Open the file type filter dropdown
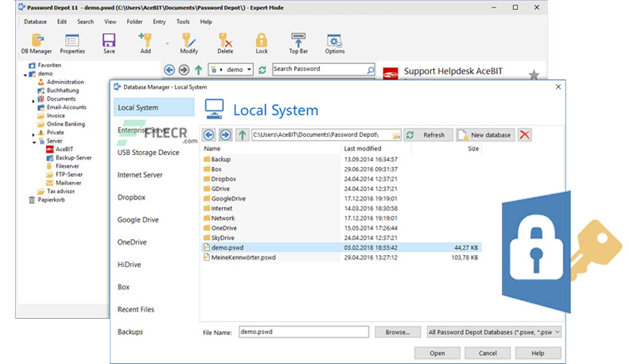The height and width of the screenshot is (364, 629). pos(557,332)
